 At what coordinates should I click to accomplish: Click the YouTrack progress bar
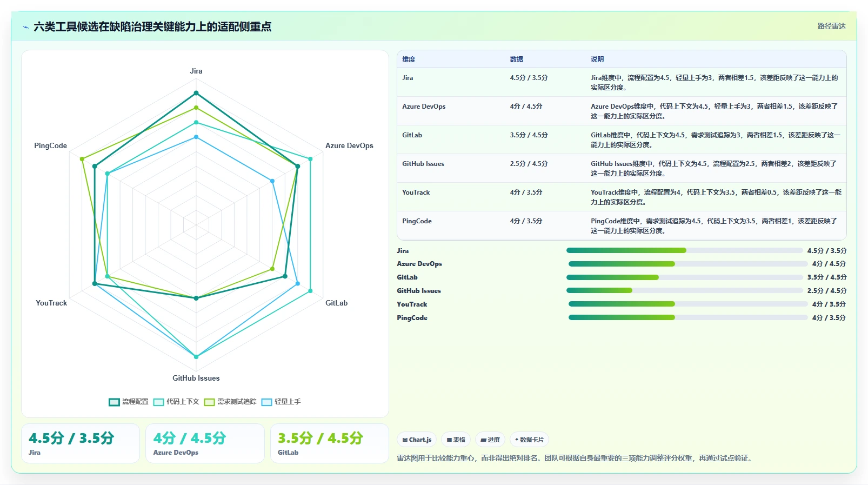688,304
